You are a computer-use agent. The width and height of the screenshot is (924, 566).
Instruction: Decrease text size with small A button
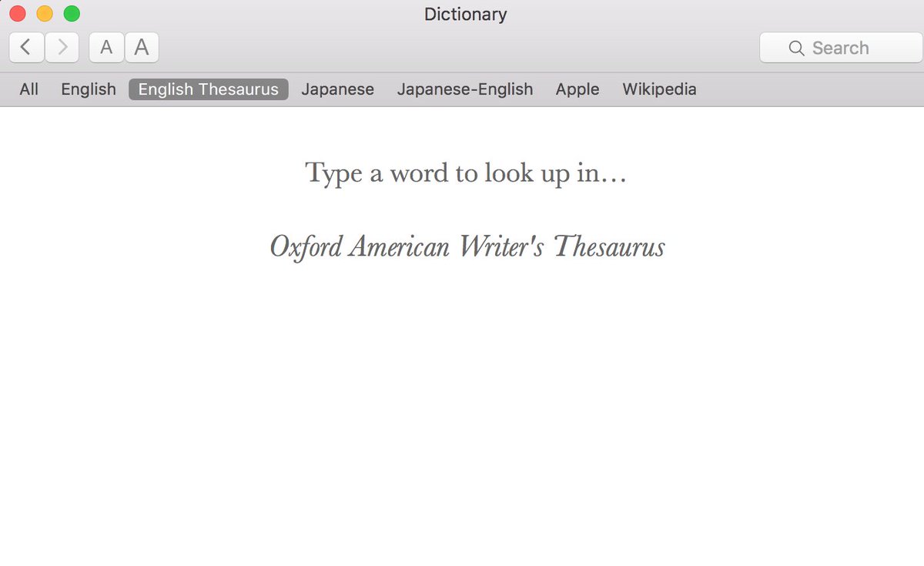106,48
